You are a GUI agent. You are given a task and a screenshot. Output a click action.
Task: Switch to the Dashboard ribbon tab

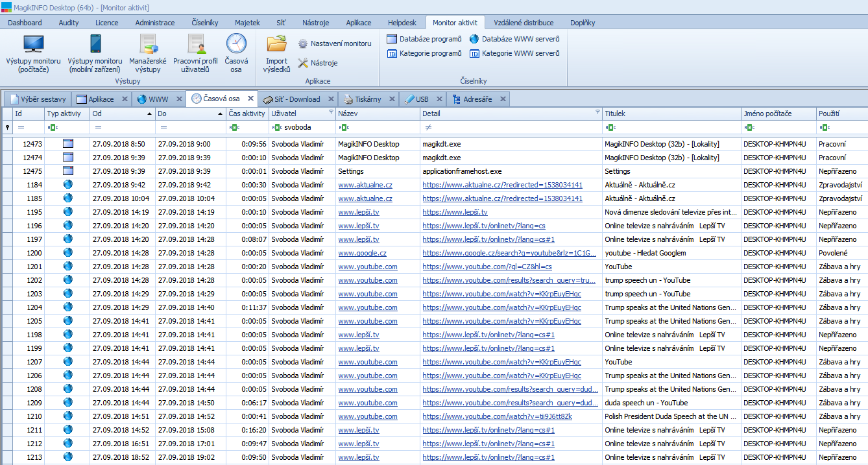click(25, 23)
